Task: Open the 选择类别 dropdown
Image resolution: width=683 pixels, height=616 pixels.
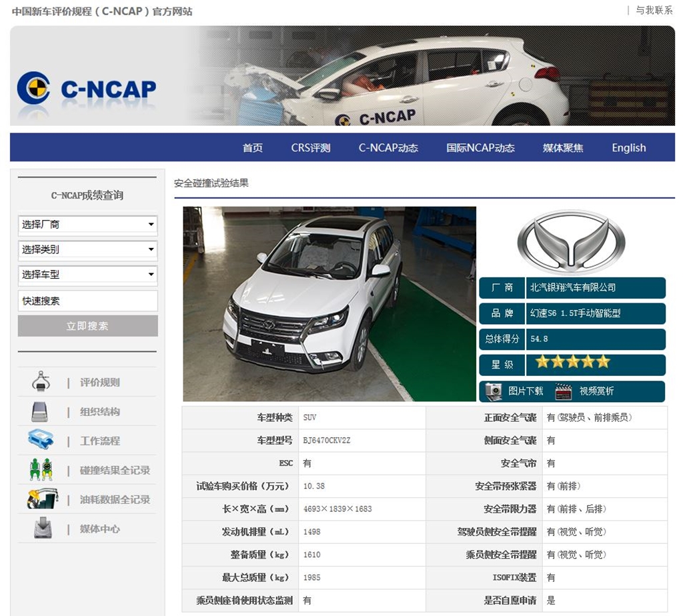Action: 87,249
